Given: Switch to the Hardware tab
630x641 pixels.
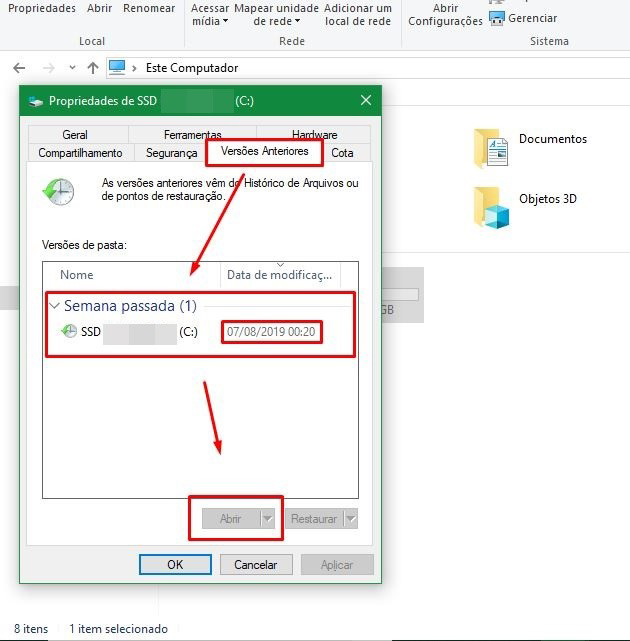Looking at the screenshot, I should [314, 134].
